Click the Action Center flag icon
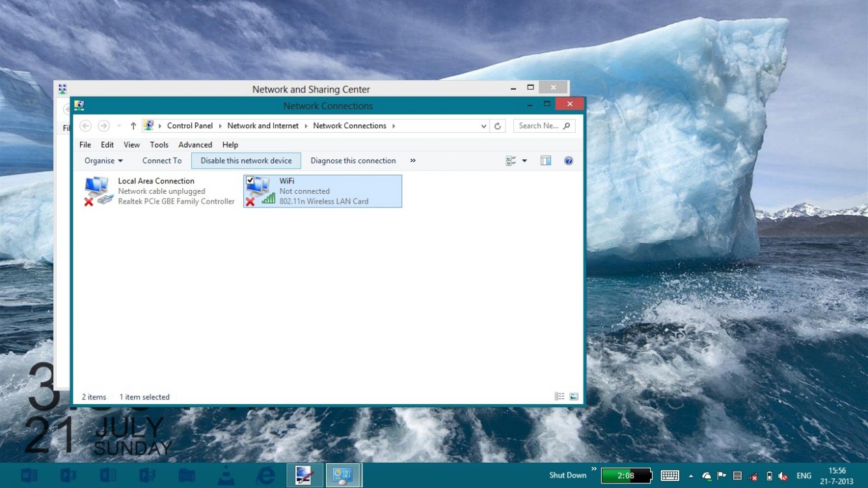The width and height of the screenshot is (868, 488). tap(722, 476)
